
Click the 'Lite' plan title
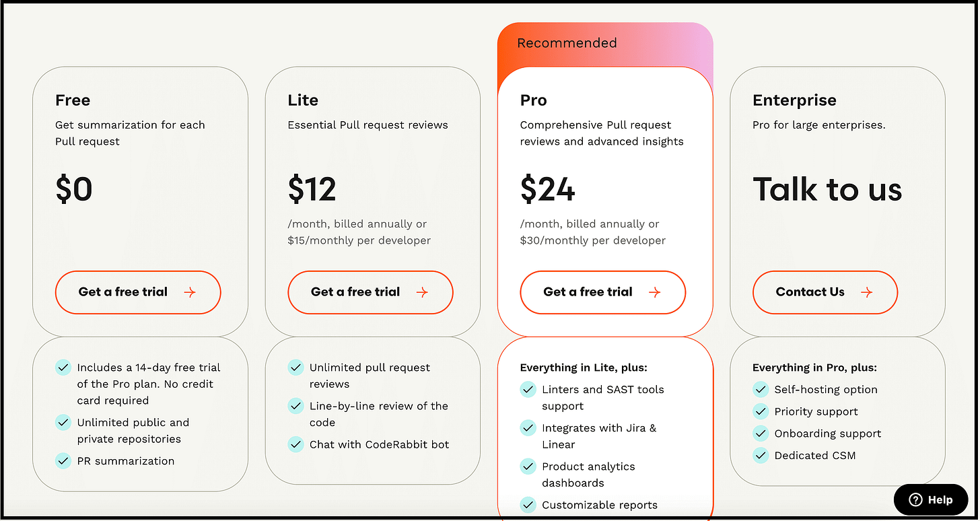pyautogui.click(x=302, y=100)
